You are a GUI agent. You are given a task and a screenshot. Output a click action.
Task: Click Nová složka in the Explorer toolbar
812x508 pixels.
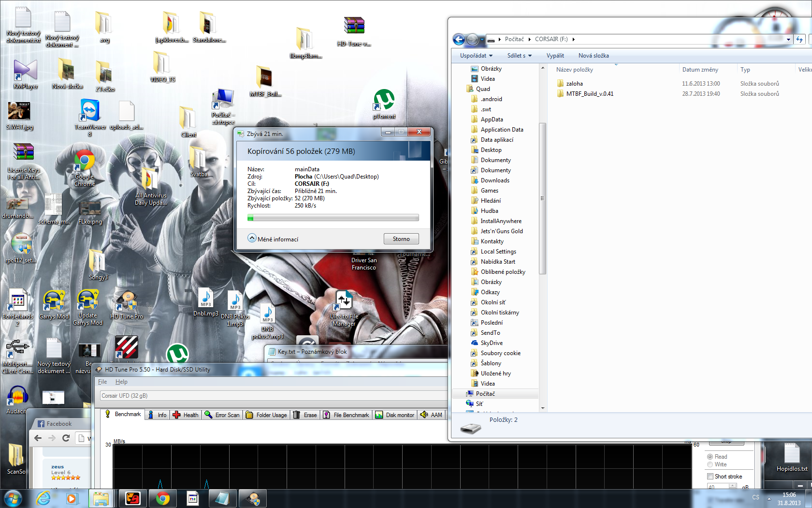[x=594, y=56]
